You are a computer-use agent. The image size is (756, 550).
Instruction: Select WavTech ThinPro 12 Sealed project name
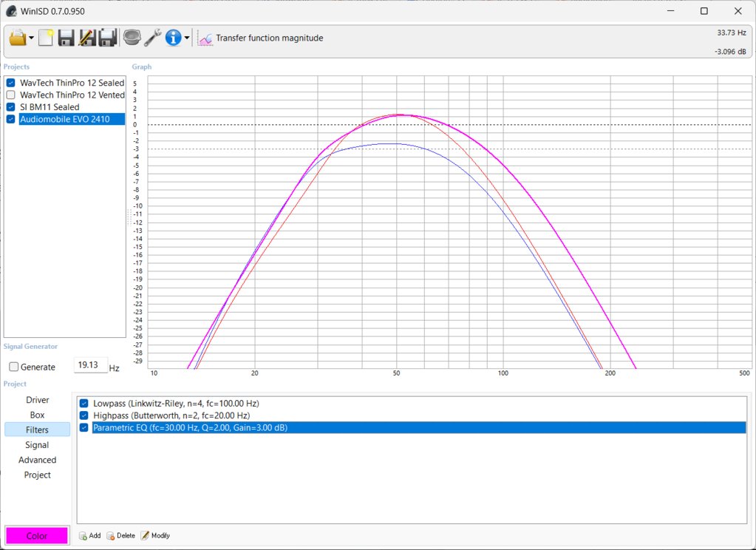tap(72, 83)
